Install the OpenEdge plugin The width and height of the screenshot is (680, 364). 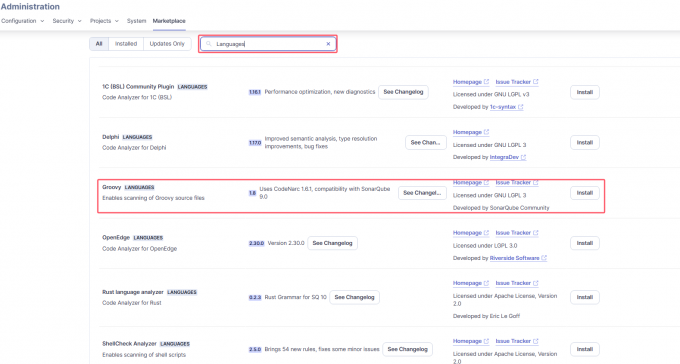tap(585, 243)
